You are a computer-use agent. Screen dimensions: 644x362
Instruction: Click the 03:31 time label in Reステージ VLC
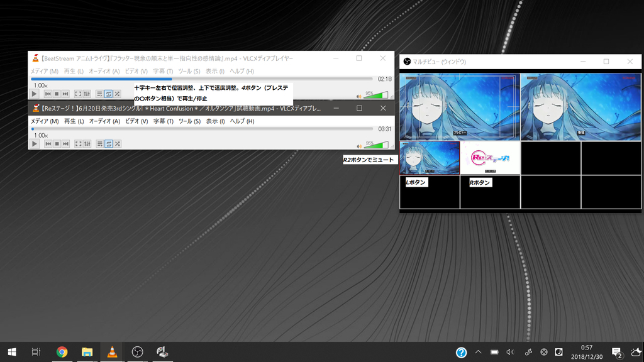384,129
